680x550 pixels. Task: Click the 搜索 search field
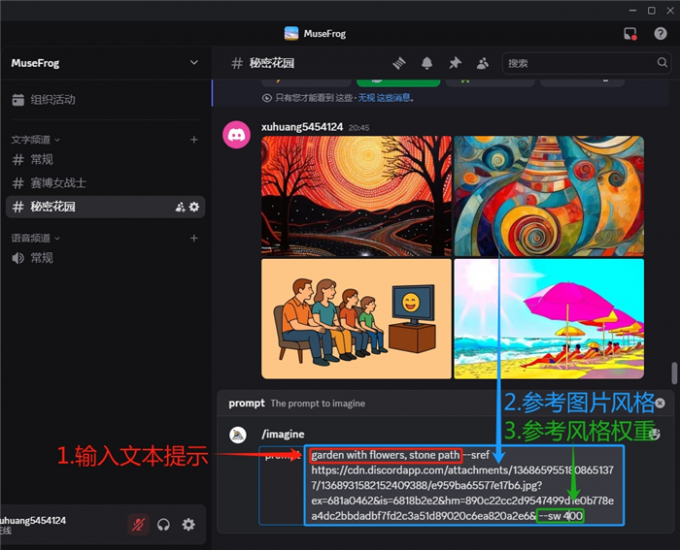coord(586,63)
